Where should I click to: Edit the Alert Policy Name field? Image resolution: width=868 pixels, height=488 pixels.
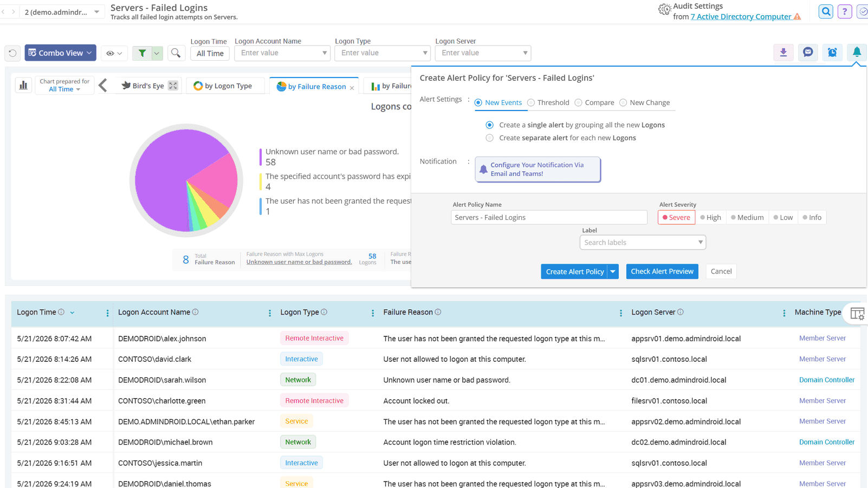[x=549, y=217]
